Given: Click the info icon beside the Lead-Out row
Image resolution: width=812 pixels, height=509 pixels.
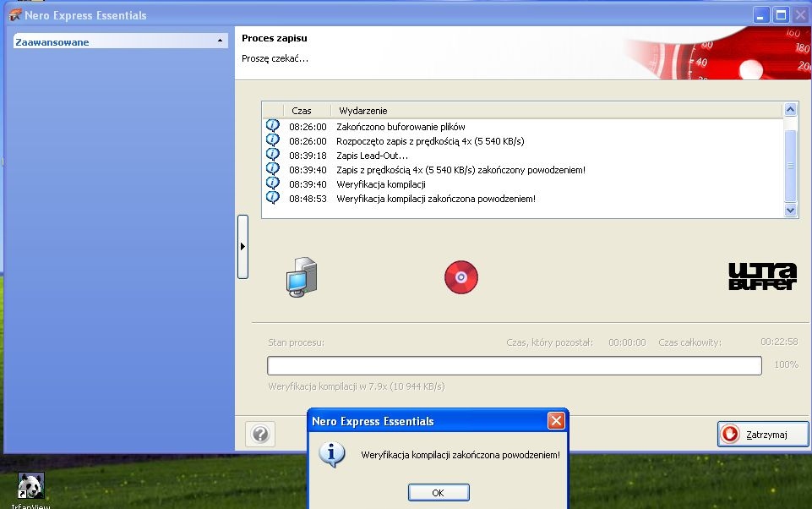Looking at the screenshot, I should (272, 155).
